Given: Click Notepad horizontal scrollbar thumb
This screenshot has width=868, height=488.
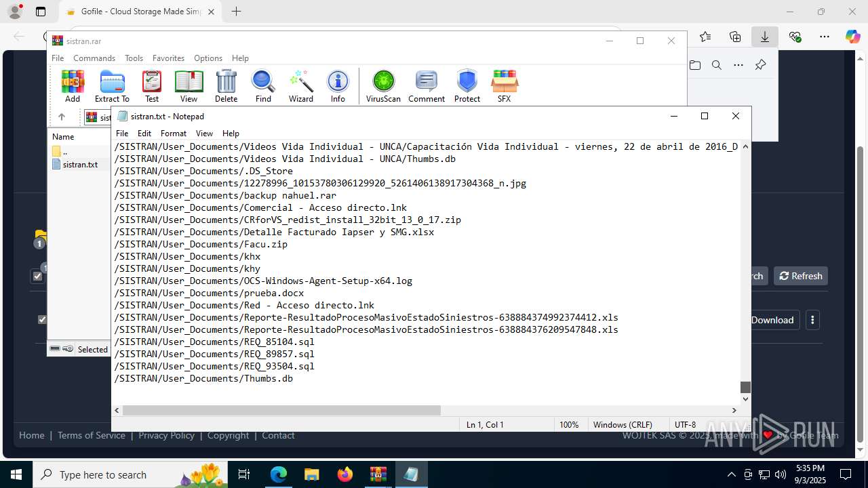Looking at the screenshot, I should (x=281, y=410).
